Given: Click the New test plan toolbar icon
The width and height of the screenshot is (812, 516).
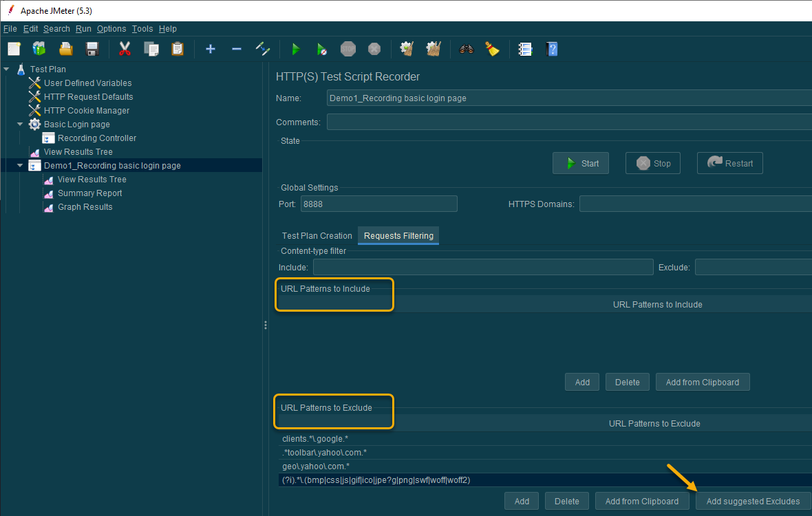Looking at the screenshot, I should click(14, 49).
